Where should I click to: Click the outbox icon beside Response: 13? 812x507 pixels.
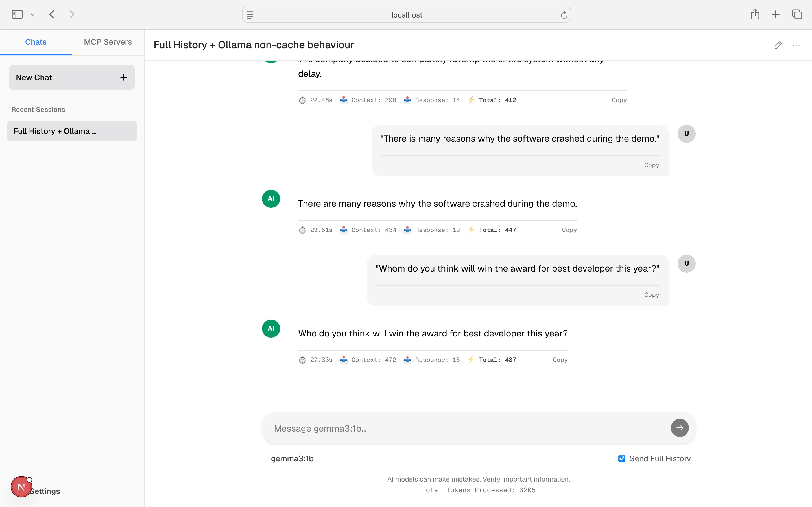point(407,230)
